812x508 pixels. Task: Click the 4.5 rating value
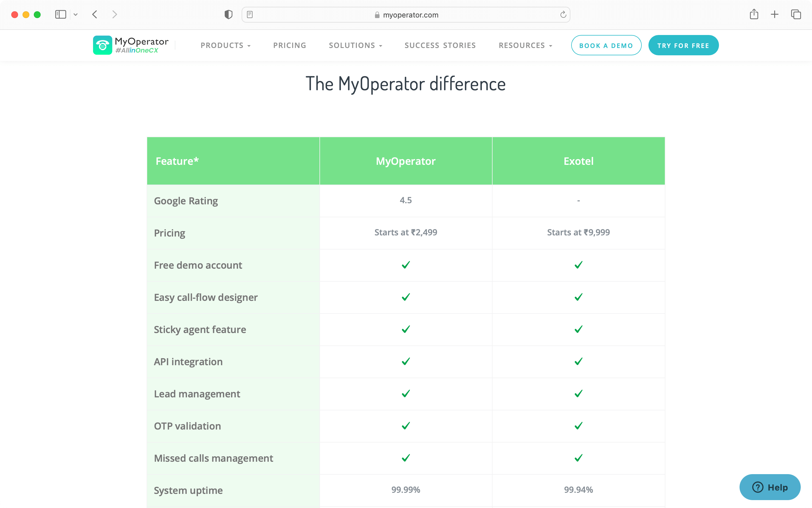point(406,200)
